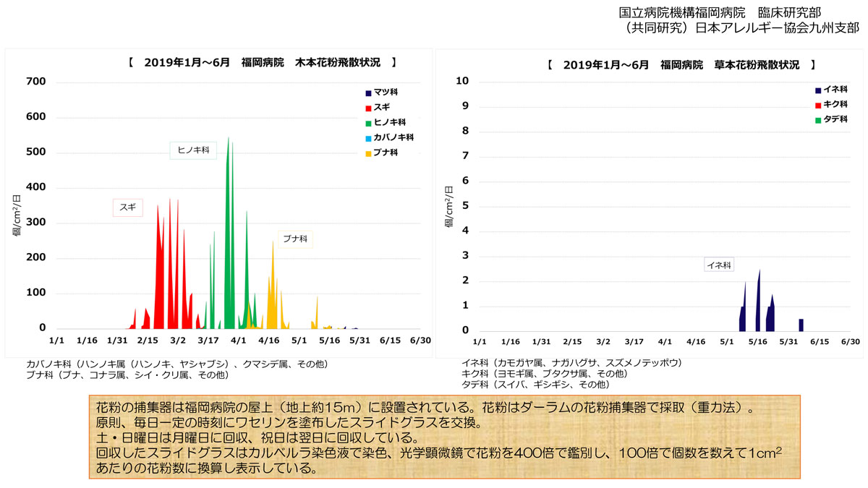This screenshot has width=868, height=488.
Task: Click 100 on the tree pollen y-axis
Action: [x=37, y=294]
